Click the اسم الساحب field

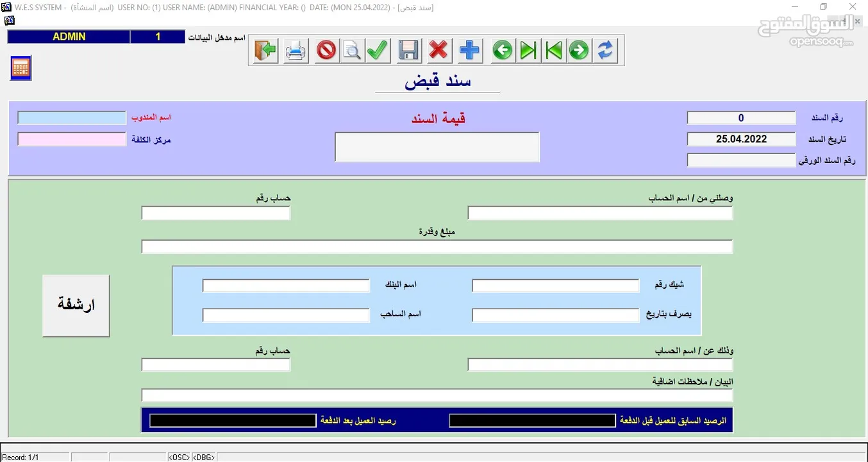tap(287, 316)
